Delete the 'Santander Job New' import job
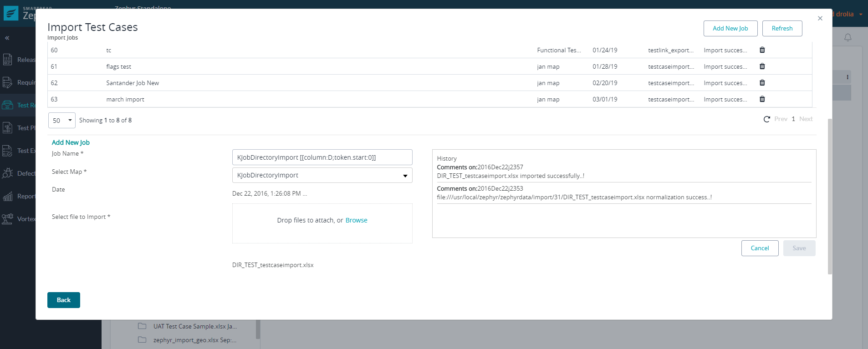 pyautogui.click(x=762, y=83)
